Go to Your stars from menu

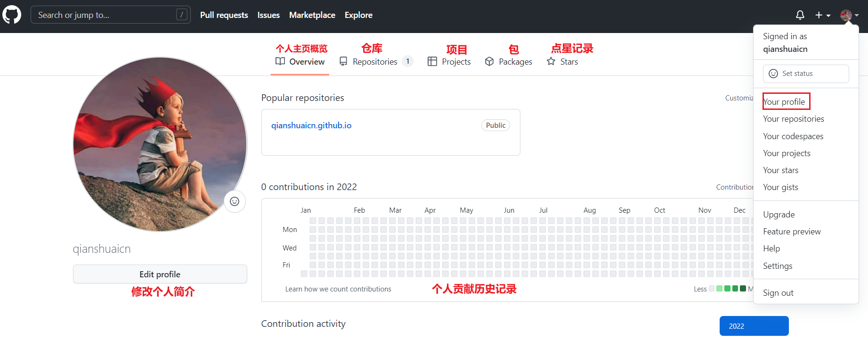[780, 170]
